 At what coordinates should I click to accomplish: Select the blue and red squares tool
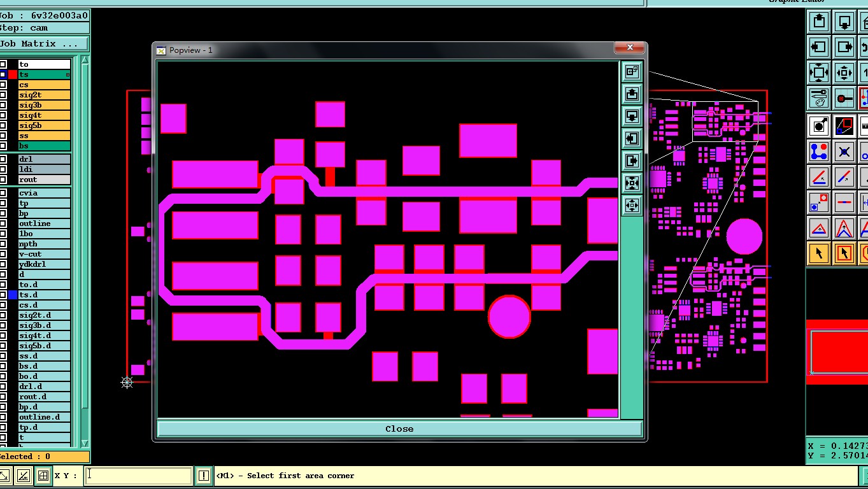pos(819,202)
